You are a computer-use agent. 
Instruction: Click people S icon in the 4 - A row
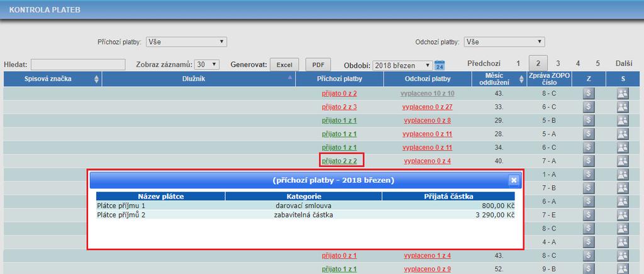(x=623, y=243)
